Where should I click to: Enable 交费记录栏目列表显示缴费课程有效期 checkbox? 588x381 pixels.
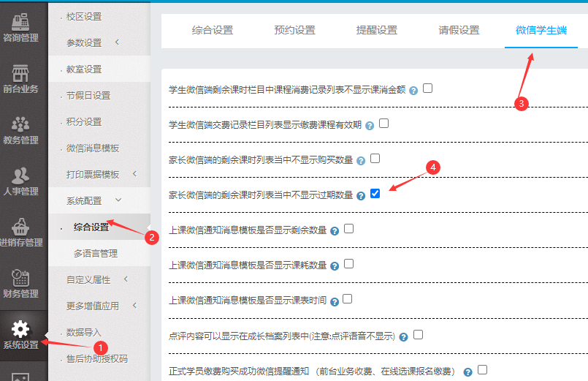coord(383,123)
